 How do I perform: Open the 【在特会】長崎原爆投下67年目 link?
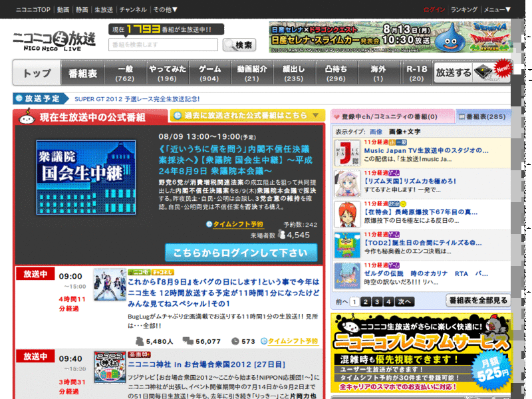click(421, 212)
